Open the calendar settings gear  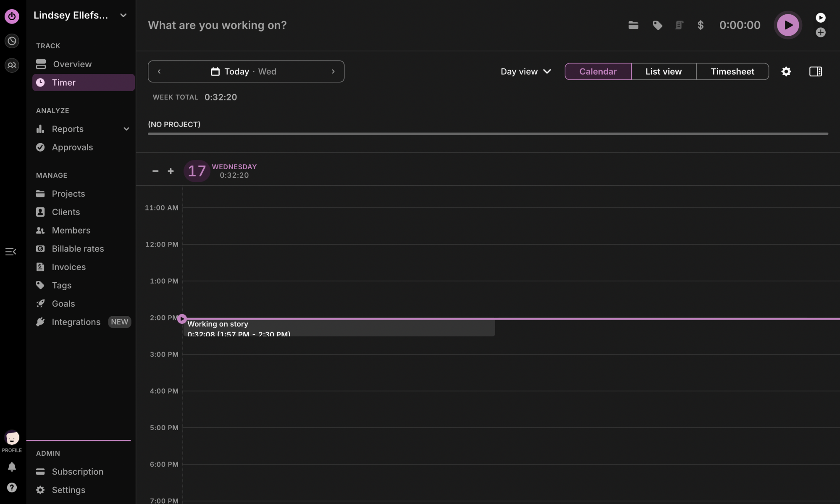[x=786, y=71]
